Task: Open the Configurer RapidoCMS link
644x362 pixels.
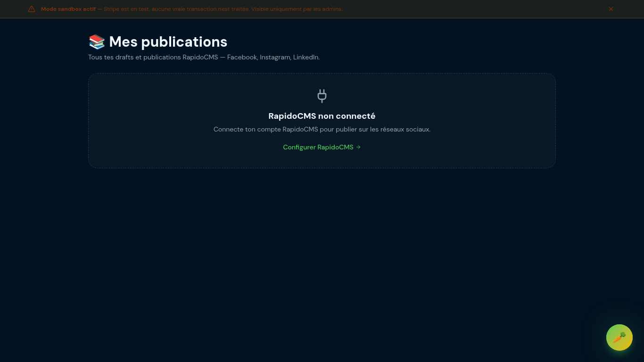Action: pyautogui.click(x=318, y=147)
